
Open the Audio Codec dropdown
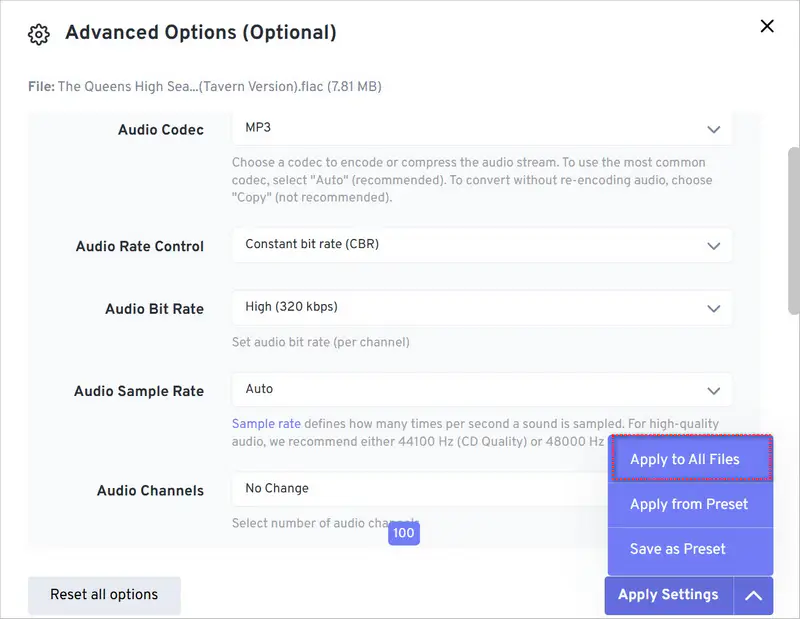click(x=480, y=129)
